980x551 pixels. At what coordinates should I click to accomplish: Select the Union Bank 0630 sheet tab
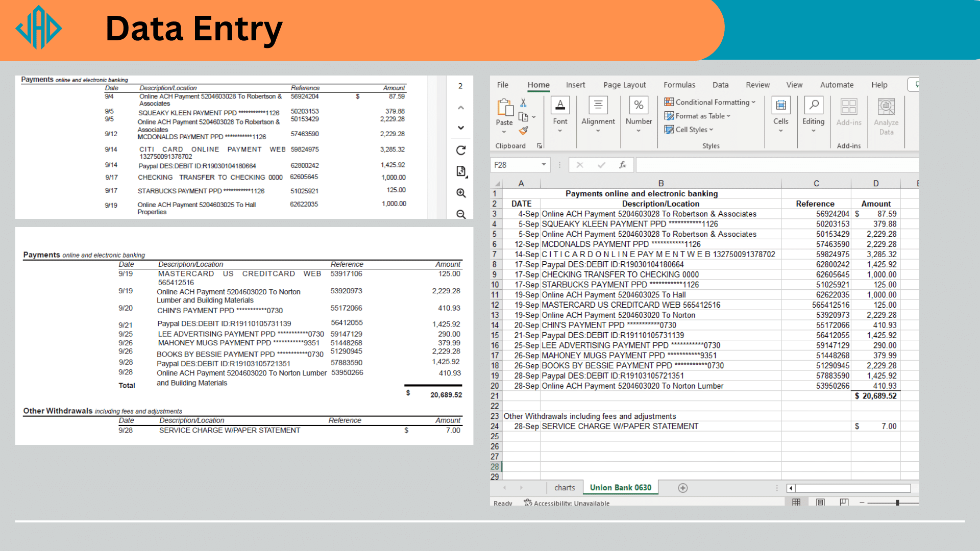tap(620, 488)
